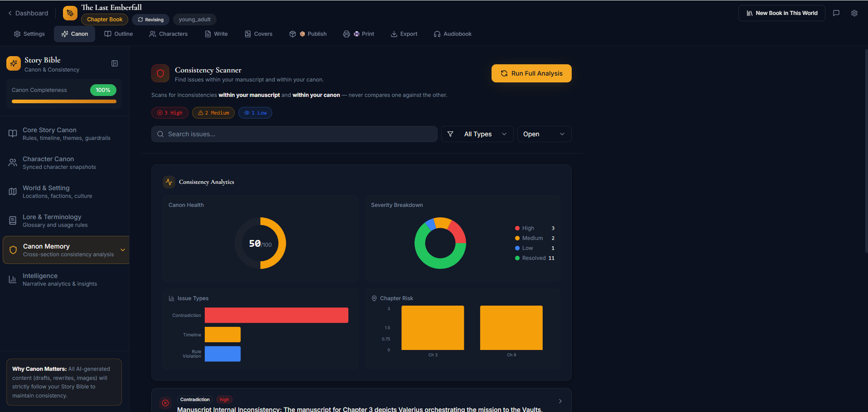Expand the Canon Memory section chevron
The width and height of the screenshot is (868, 412).
pos(123,250)
